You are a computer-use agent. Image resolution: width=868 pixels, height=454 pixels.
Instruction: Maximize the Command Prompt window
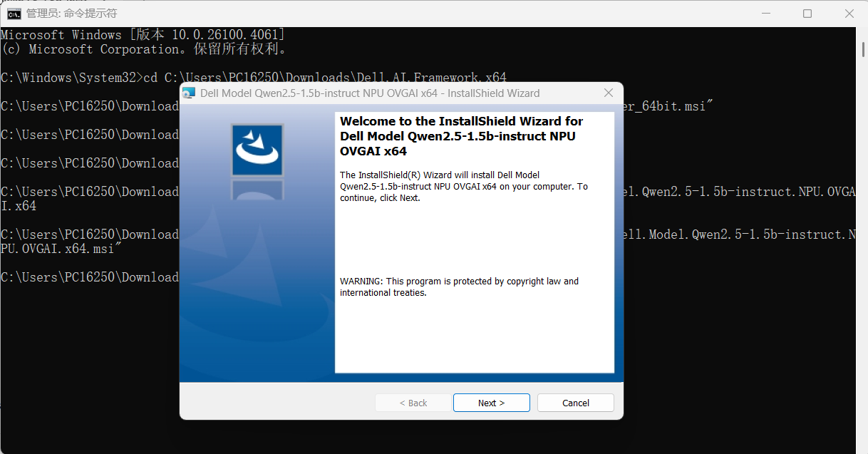[807, 13]
